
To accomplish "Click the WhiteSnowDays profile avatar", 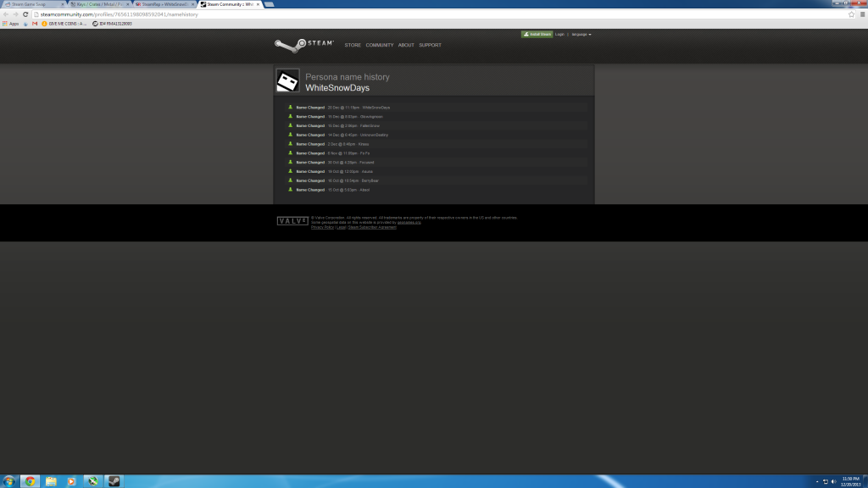I will (287, 81).
